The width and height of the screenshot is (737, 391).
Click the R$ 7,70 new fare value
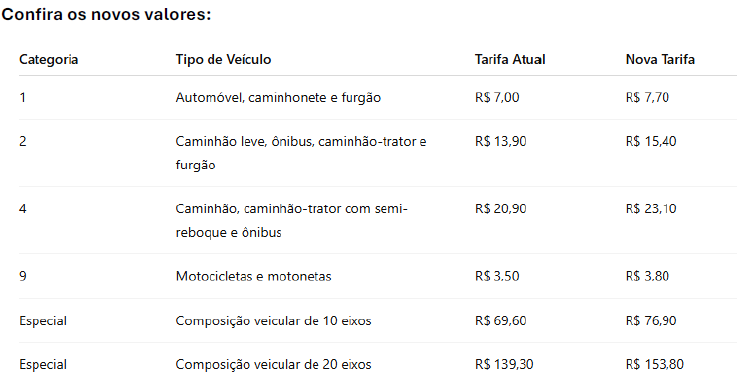tap(647, 98)
